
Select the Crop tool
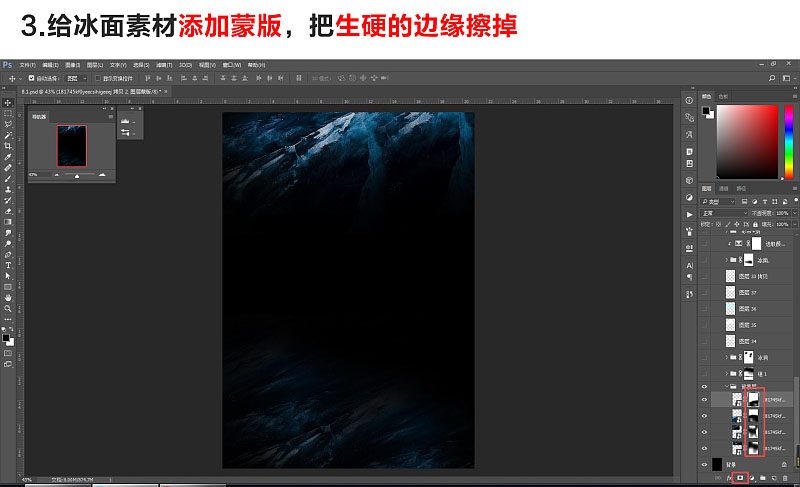point(8,146)
